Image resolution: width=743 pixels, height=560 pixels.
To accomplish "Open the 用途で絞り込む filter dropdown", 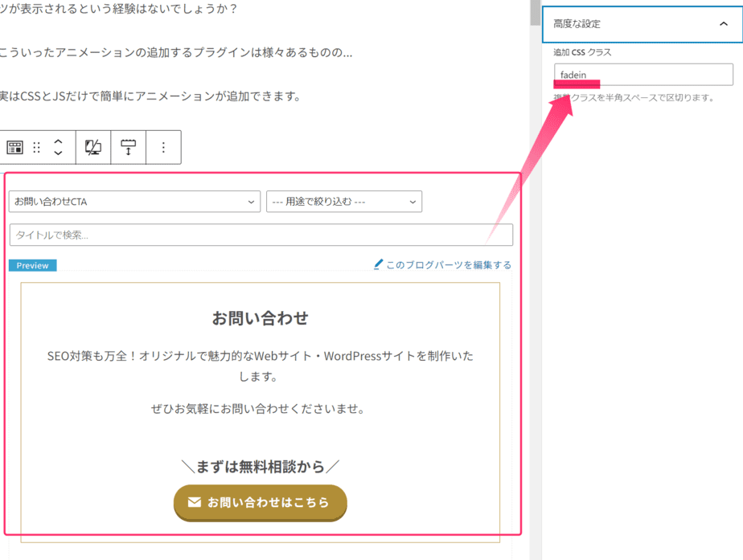I will click(344, 202).
